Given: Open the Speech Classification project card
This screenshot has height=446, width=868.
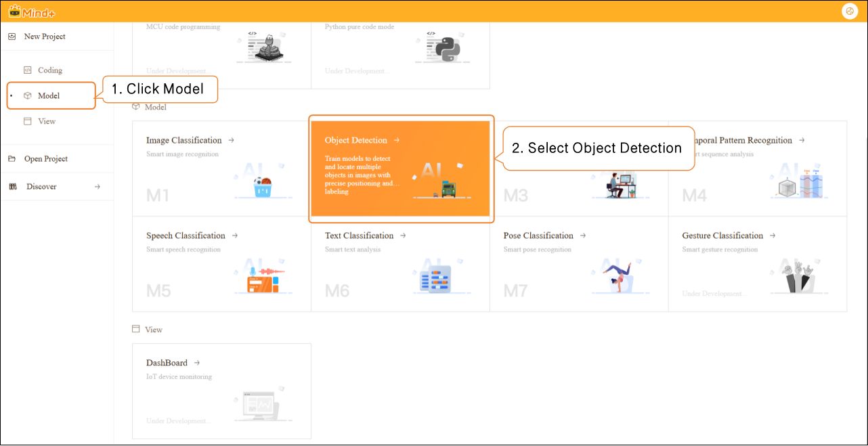Looking at the screenshot, I should (x=222, y=264).
